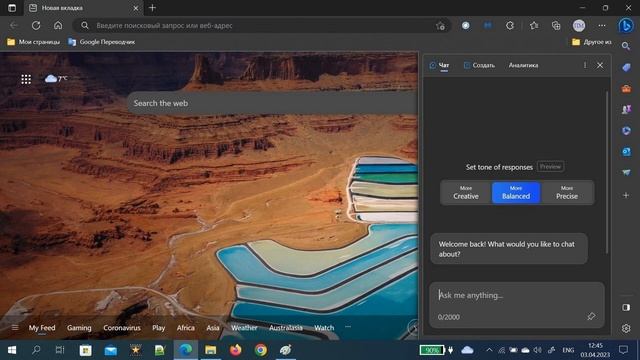Open Google Chrome from the taskbar
The image size is (640, 360).
(260, 350)
